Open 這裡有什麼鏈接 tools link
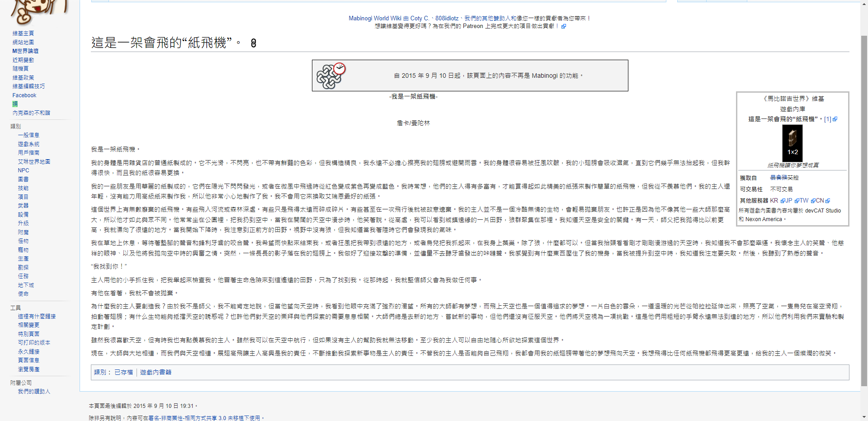Image resolution: width=868 pixels, height=421 pixels. 37,317
